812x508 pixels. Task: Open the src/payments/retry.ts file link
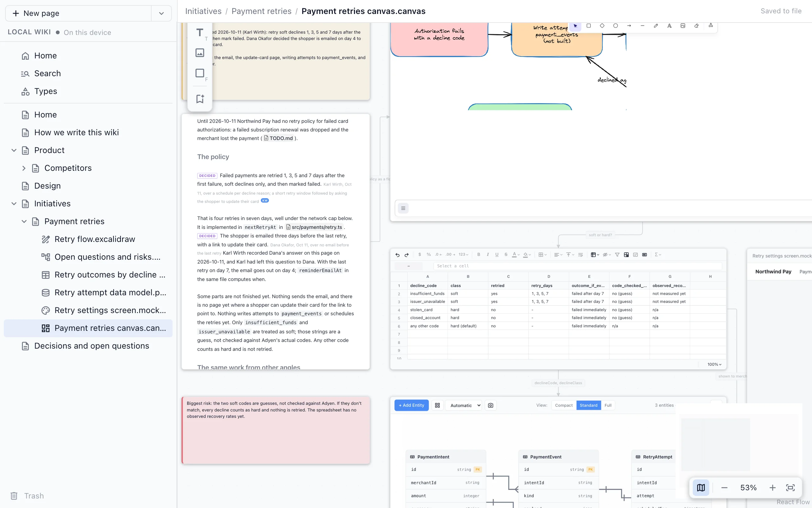(x=314, y=227)
